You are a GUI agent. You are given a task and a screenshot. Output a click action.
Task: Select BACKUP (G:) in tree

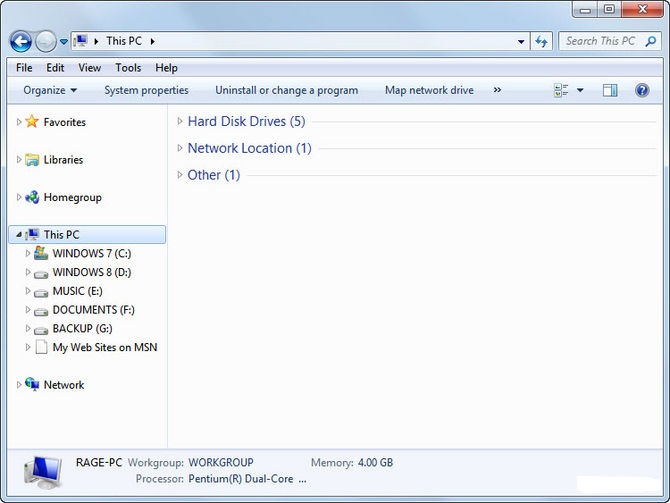click(x=82, y=329)
